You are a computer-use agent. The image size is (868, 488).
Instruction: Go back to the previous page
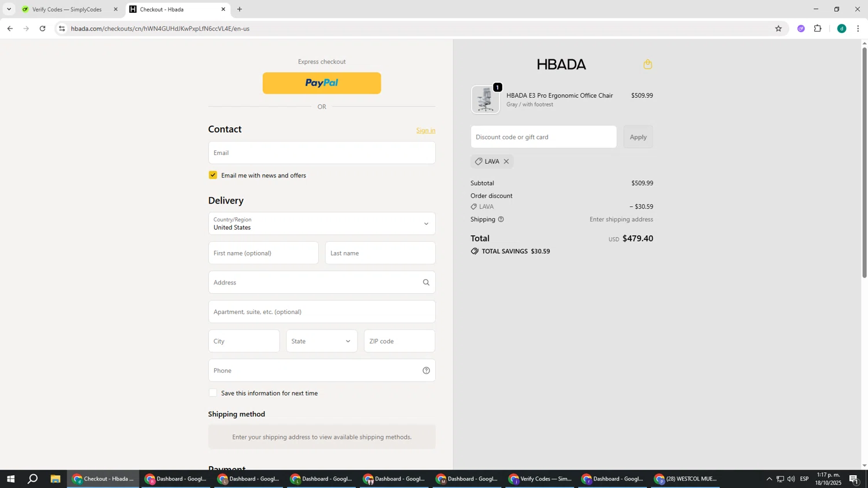[10, 28]
